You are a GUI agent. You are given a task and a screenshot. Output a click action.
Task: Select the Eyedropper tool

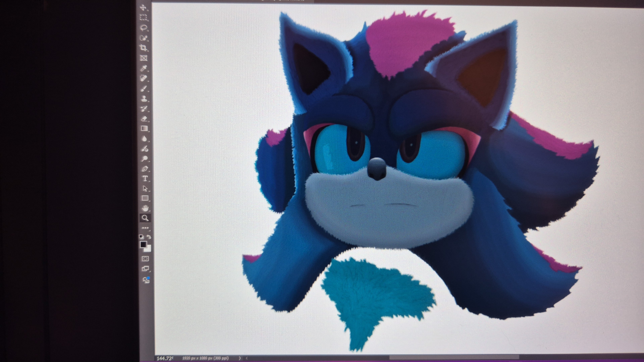pos(144,68)
